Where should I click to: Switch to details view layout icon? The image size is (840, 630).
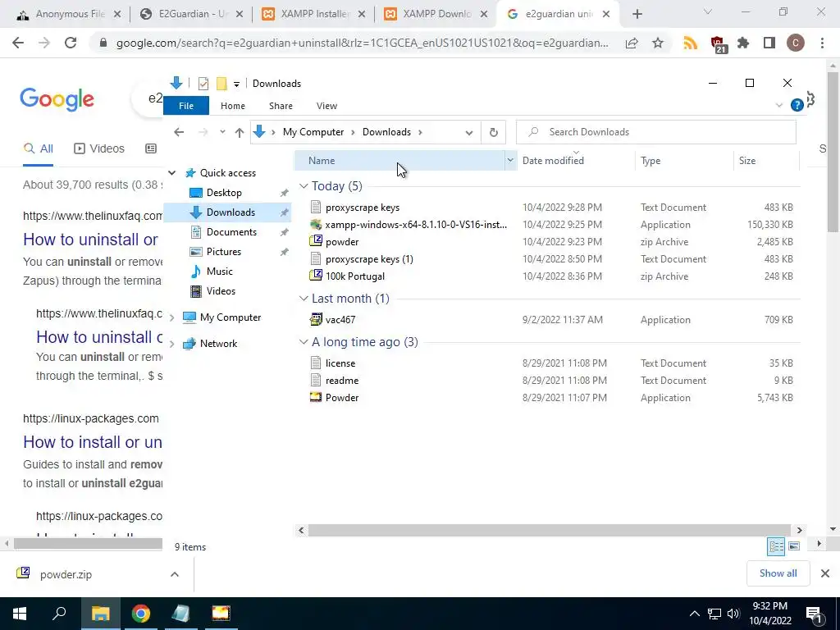click(x=776, y=546)
